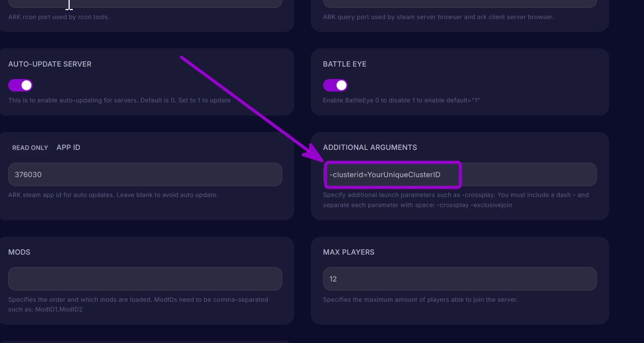Click the 'Enable BattleEye 0 to disable' description

401,100
